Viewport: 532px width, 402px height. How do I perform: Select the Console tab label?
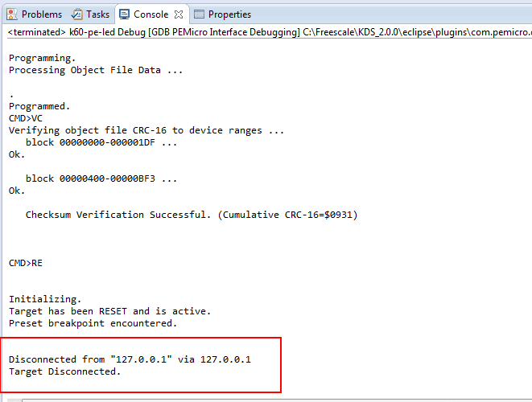151,14
